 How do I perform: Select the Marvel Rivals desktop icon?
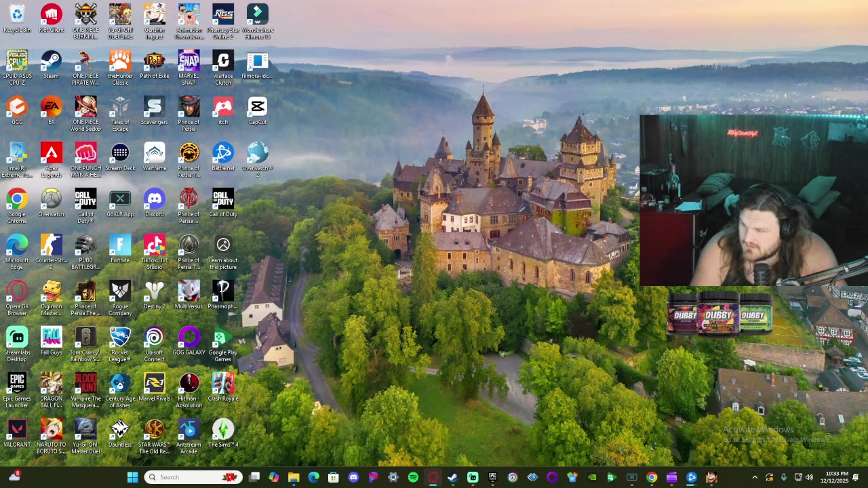point(154,388)
